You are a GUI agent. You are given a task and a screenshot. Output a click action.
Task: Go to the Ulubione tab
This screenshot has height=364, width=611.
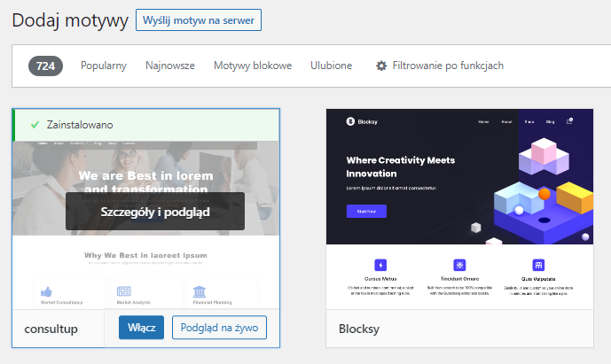pyautogui.click(x=331, y=66)
